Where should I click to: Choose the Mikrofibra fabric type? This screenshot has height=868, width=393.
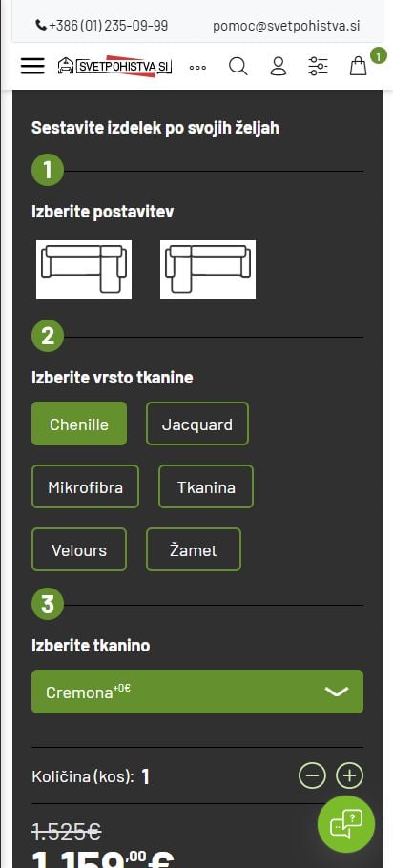tap(85, 487)
